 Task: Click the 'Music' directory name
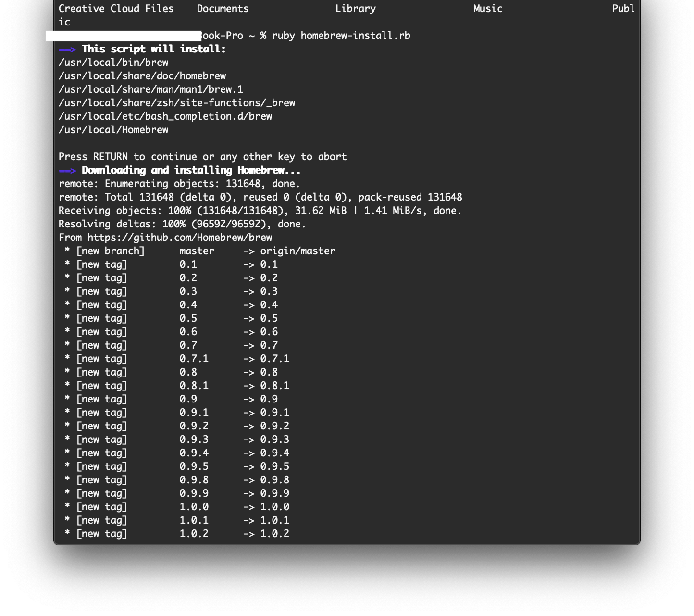[488, 9]
